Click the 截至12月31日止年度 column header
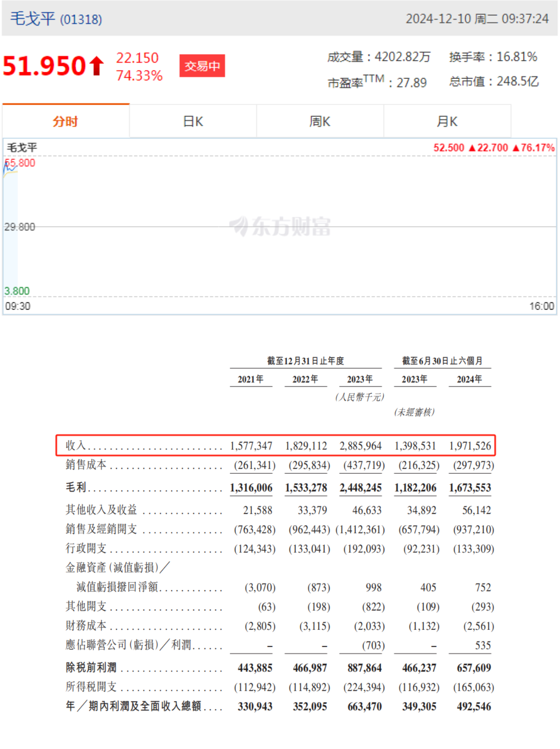 click(305, 361)
